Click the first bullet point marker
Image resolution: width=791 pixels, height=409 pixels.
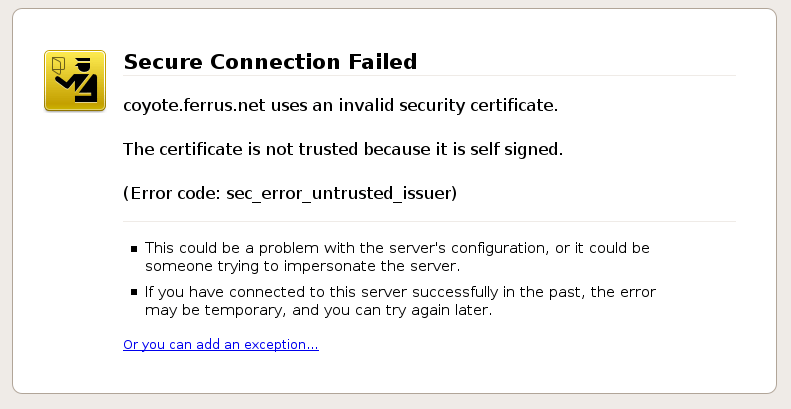click(134, 248)
